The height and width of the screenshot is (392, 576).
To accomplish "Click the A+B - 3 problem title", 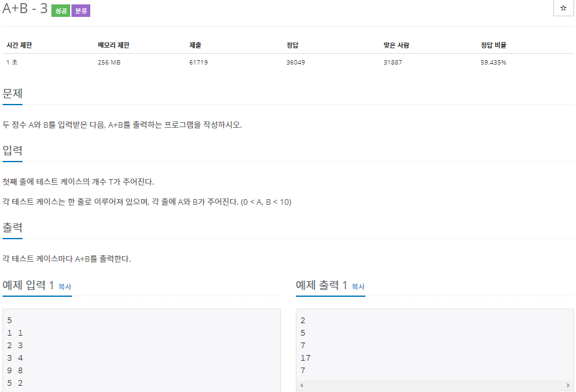I will point(25,8).
